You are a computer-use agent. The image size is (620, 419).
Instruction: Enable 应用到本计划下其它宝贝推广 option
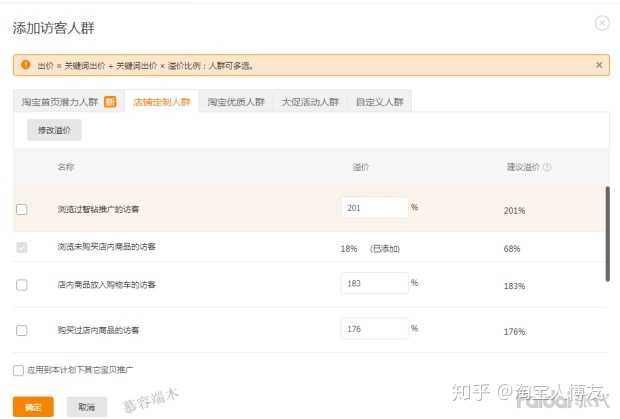pyautogui.click(x=19, y=370)
